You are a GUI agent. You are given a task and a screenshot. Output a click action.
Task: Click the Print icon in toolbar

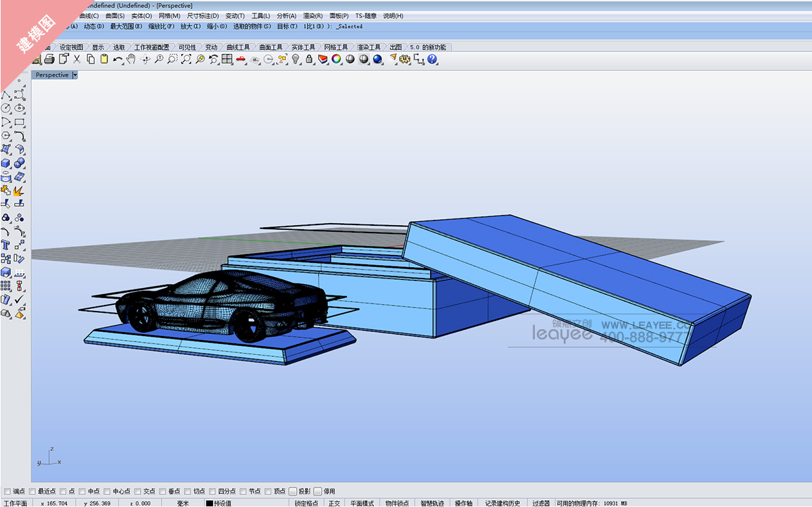(x=49, y=59)
